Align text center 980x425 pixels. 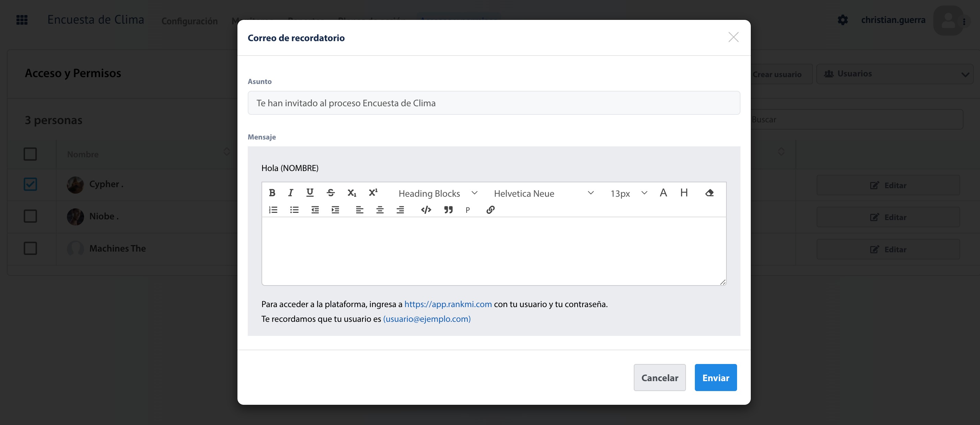pyautogui.click(x=380, y=210)
